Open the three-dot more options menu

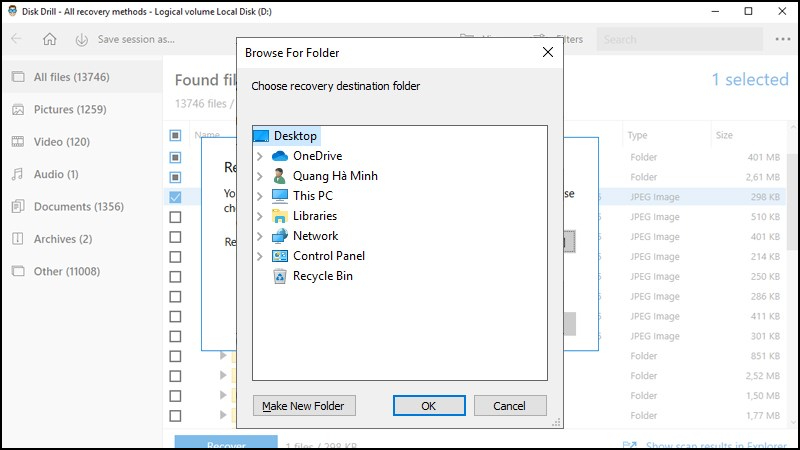782,40
